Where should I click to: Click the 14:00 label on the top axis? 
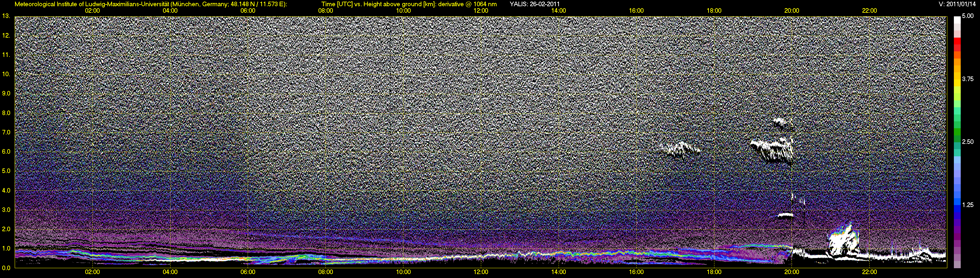[x=559, y=11]
